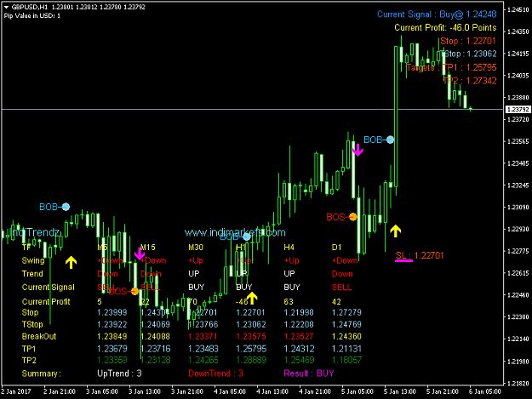This screenshot has width=532, height=399.
Task: Click the D1 TP2 value 1.18057
Action: pyautogui.click(x=346, y=360)
